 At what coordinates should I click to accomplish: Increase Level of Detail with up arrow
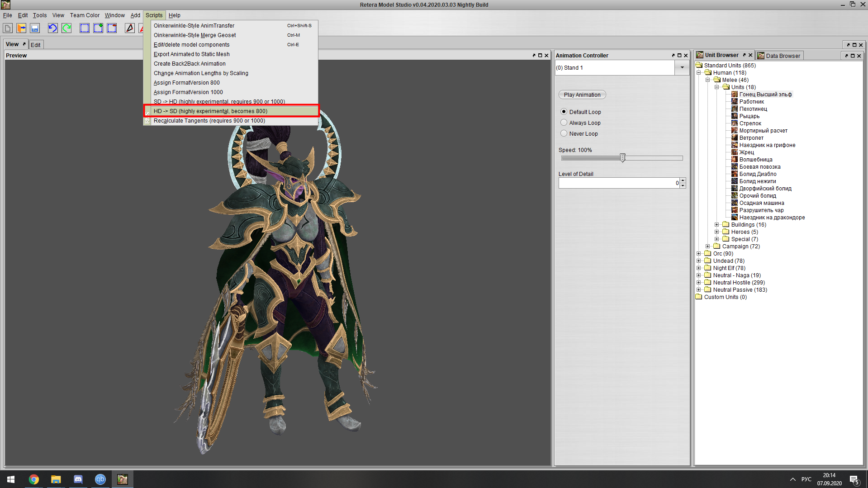(683, 180)
